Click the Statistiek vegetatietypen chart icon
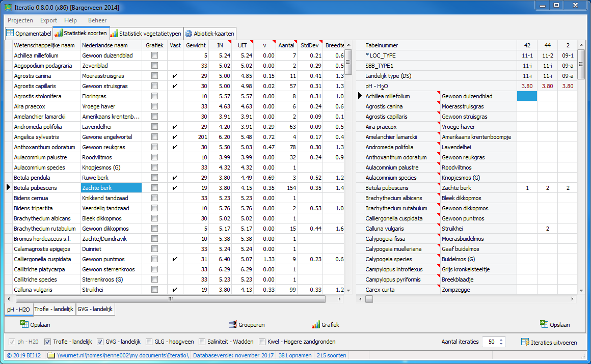The width and height of the screenshot is (591, 364). click(x=114, y=34)
